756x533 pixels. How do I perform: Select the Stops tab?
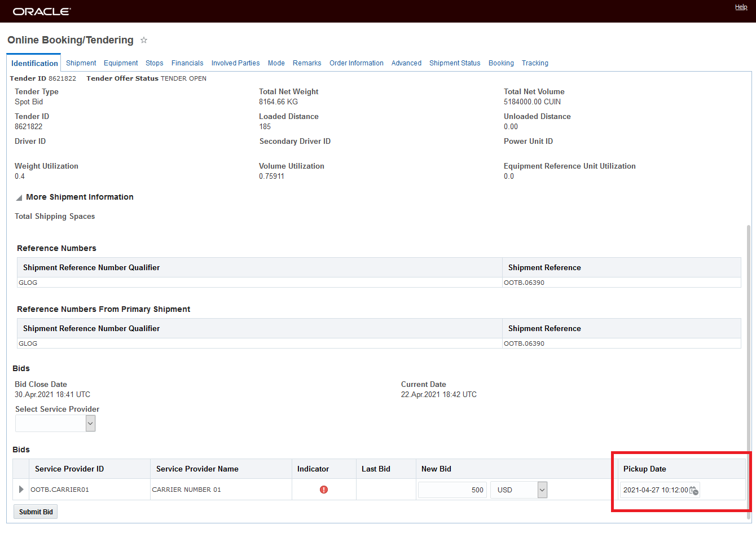click(x=155, y=63)
